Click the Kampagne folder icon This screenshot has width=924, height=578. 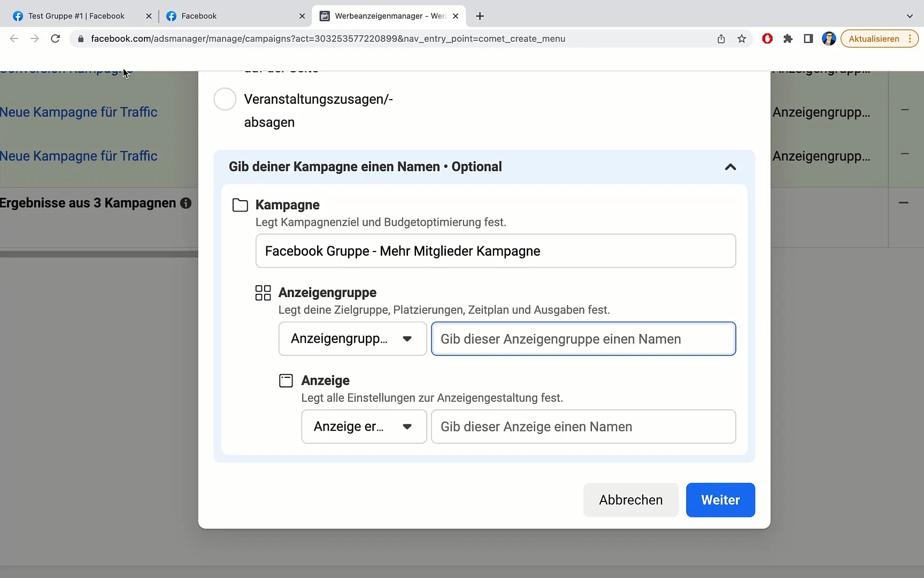click(240, 205)
